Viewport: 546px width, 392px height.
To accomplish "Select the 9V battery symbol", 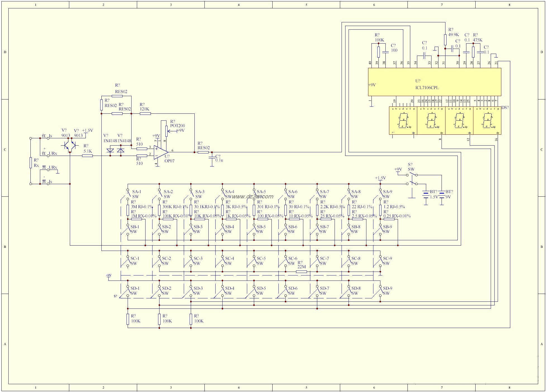I will [x=442, y=195].
